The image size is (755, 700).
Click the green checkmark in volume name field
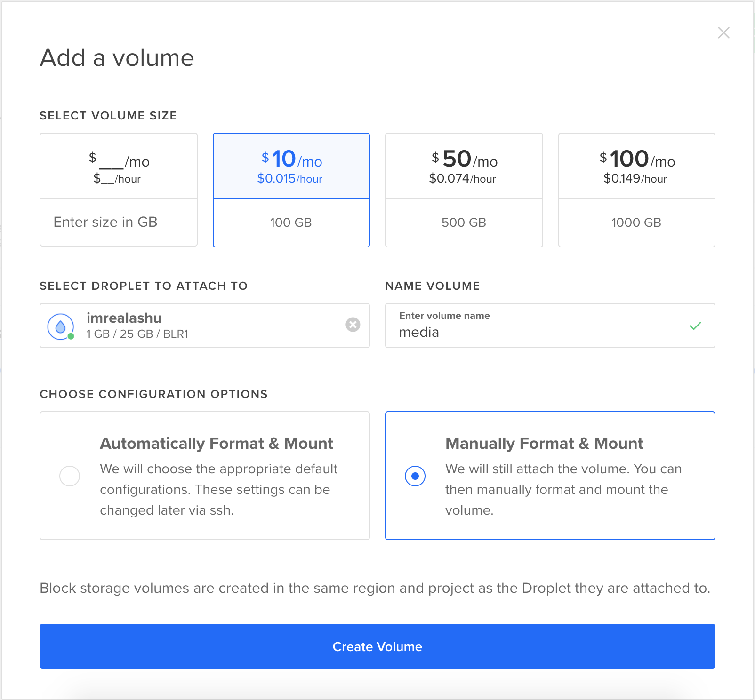(695, 326)
